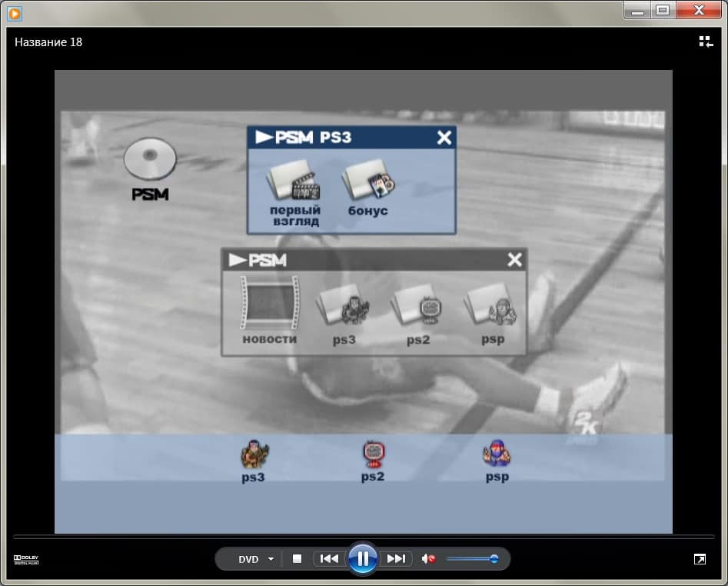Expand the DVD dropdown arrow
Screen dimensions: 728x586
(271, 559)
